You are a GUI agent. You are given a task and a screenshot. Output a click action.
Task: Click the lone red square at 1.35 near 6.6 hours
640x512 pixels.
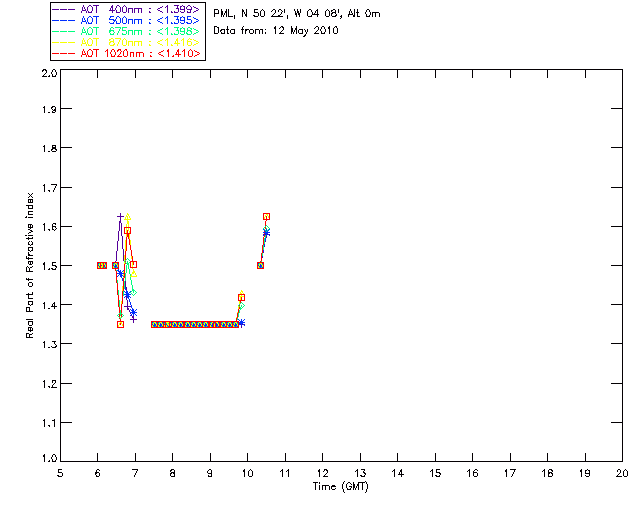[x=120, y=325]
